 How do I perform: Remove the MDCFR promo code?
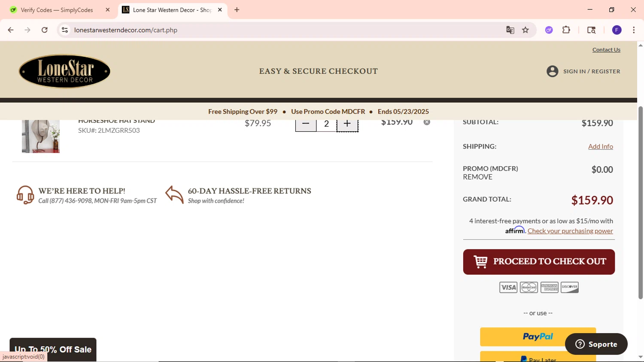tap(477, 177)
